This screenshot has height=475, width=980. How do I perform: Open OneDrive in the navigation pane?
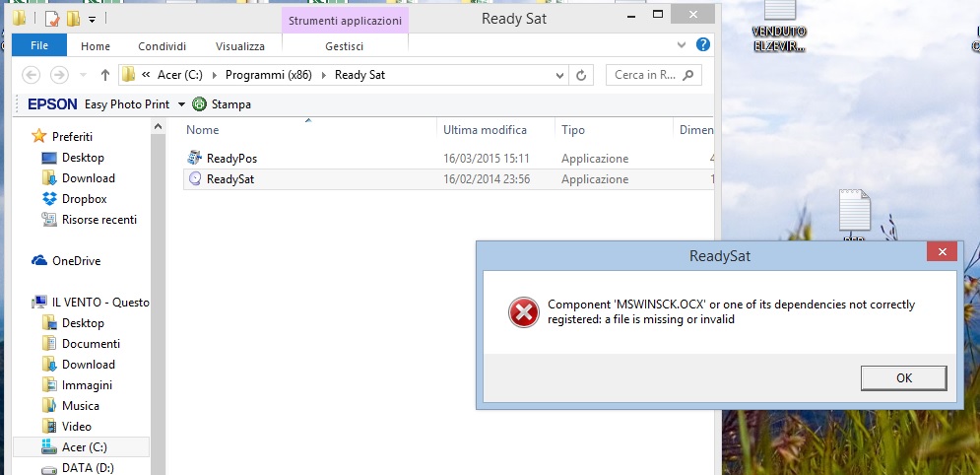click(x=76, y=261)
